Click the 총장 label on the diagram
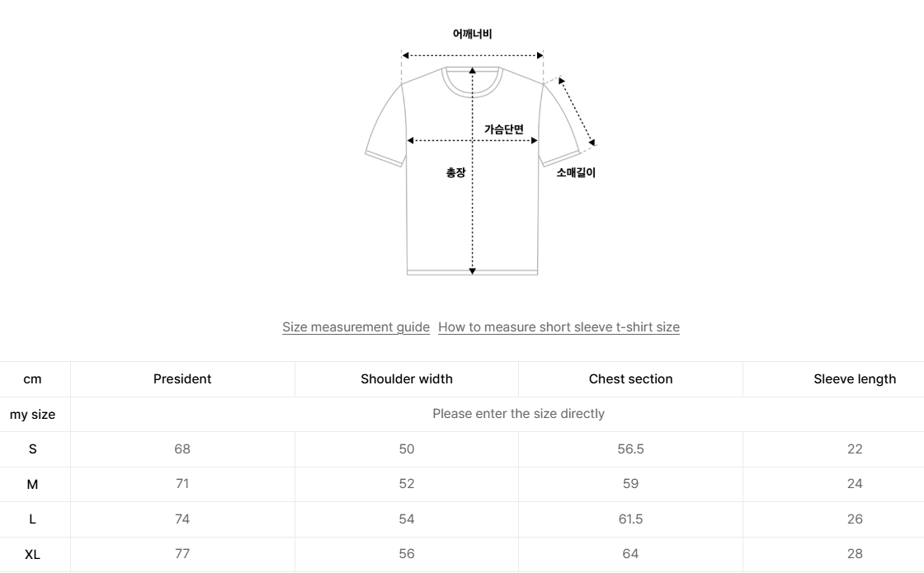 pyautogui.click(x=455, y=172)
